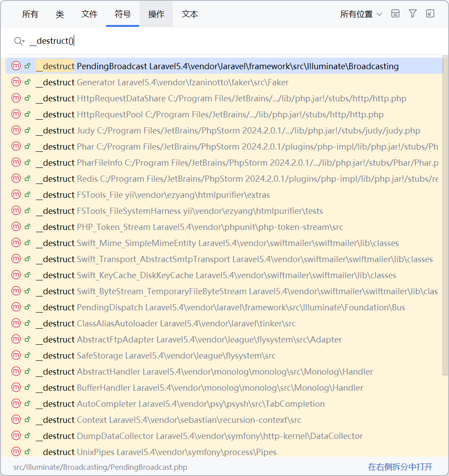Select the 符号 tab
Image resolution: width=449 pixels, height=476 pixels.
pyautogui.click(x=123, y=14)
